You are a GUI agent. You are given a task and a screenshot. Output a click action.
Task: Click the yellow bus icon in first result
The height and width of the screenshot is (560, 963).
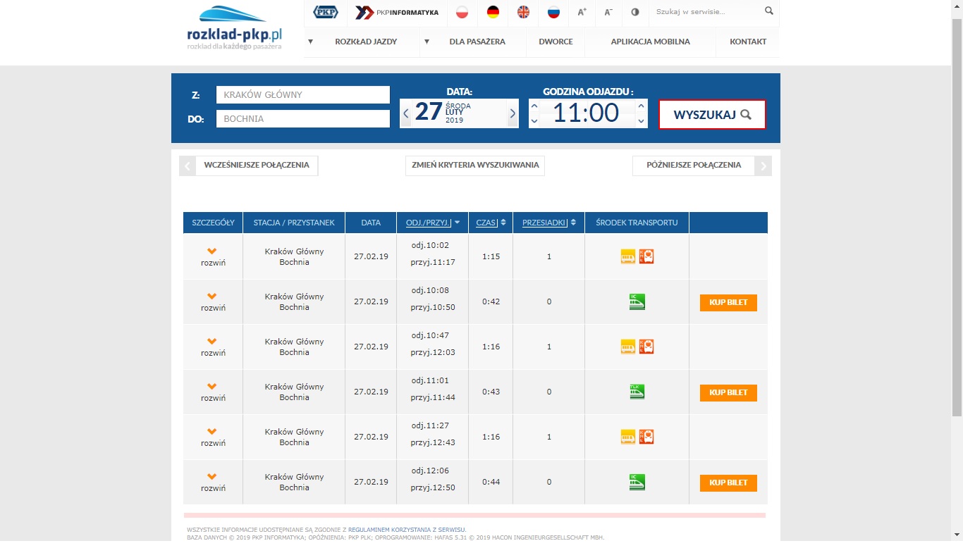(627, 256)
